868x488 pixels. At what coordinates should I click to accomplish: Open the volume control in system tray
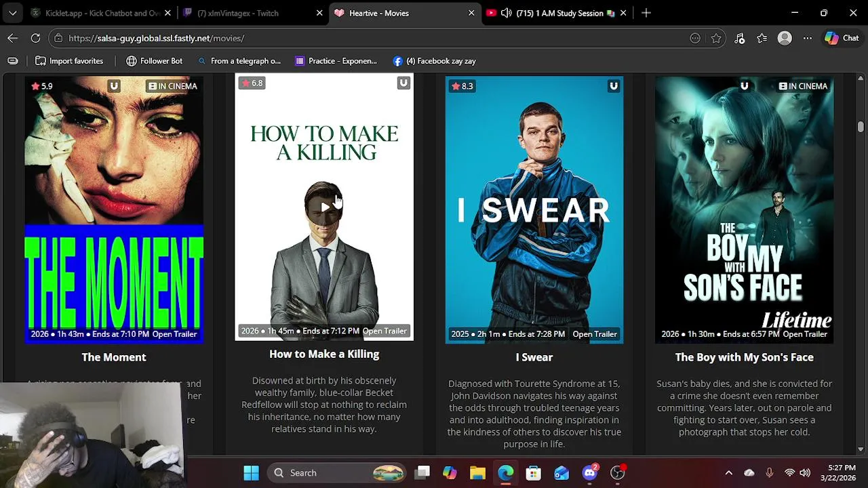805,473
